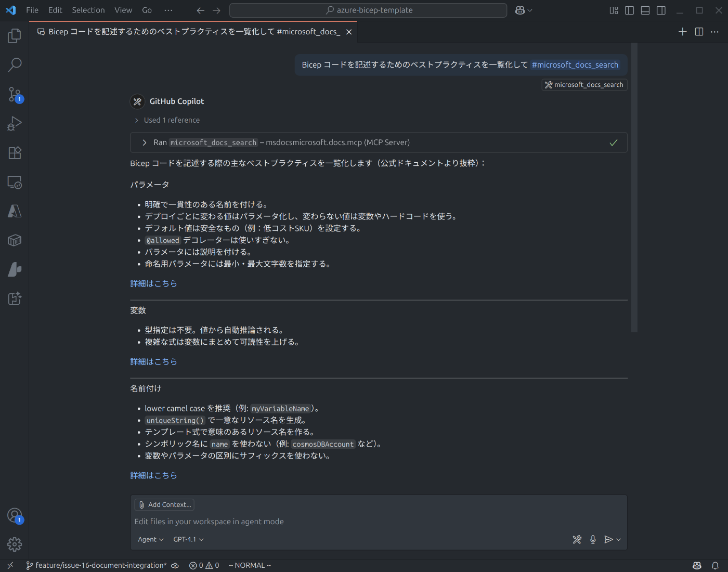Open notifications bell in status bar

tap(716, 566)
